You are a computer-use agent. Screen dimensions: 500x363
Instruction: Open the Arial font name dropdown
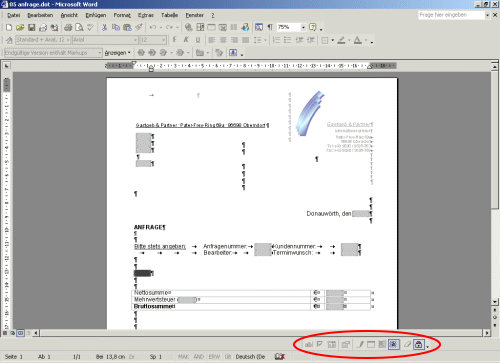[135, 40]
